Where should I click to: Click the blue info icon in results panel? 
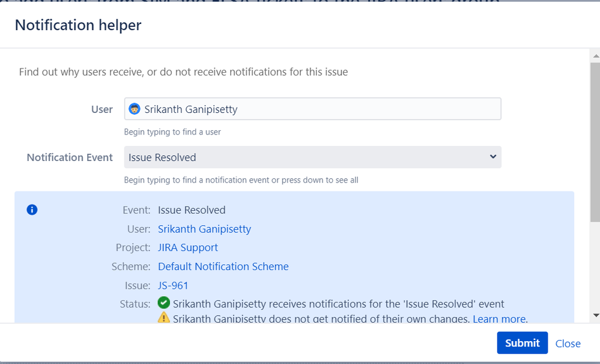point(32,210)
